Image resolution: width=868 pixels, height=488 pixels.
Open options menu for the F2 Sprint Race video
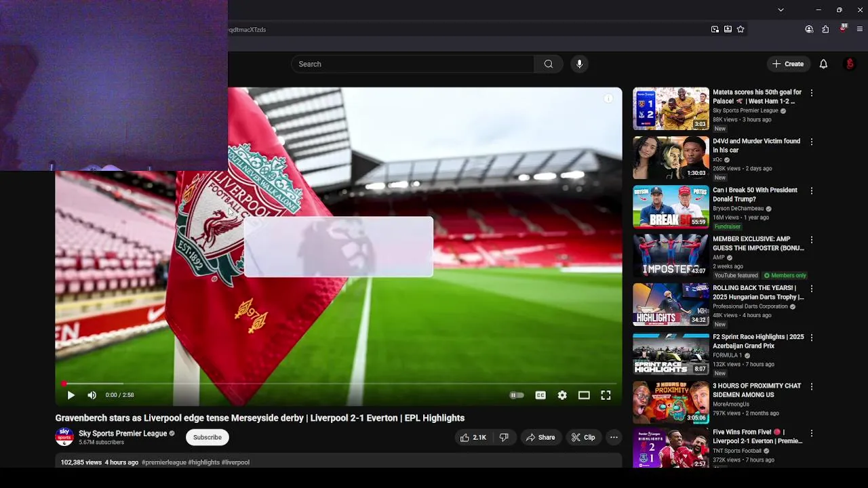coord(811,338)
